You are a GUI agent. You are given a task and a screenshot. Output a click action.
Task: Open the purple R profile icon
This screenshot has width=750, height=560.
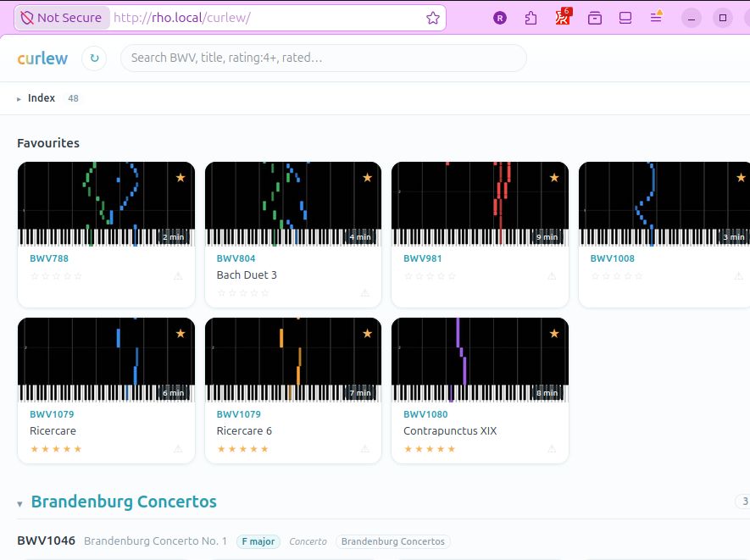500,18
